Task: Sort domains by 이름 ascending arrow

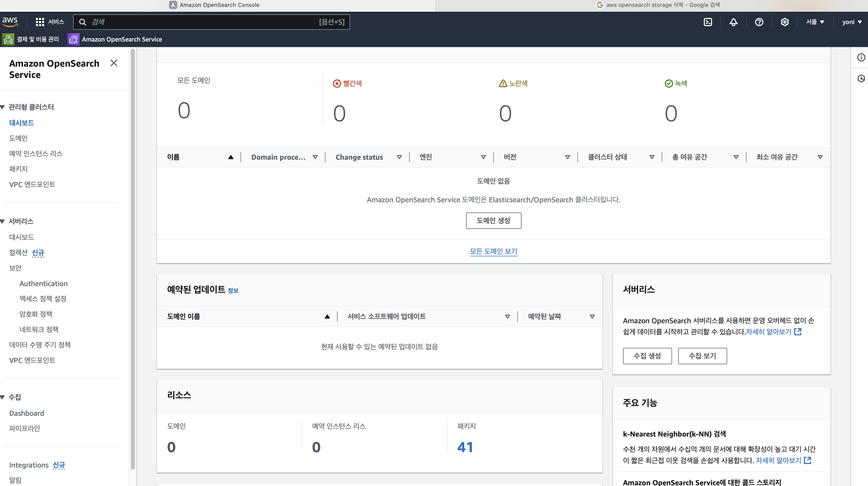Action: [x=231, y=157]
